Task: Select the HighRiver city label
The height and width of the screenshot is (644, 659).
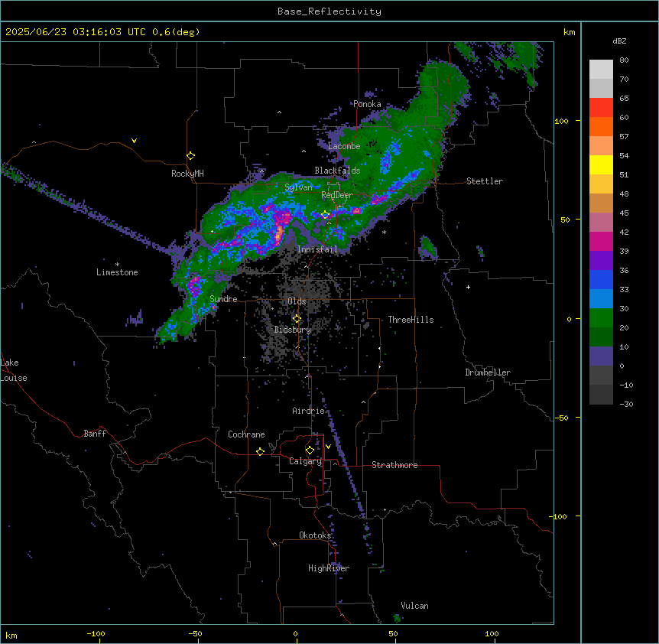Action: point(329,568)
